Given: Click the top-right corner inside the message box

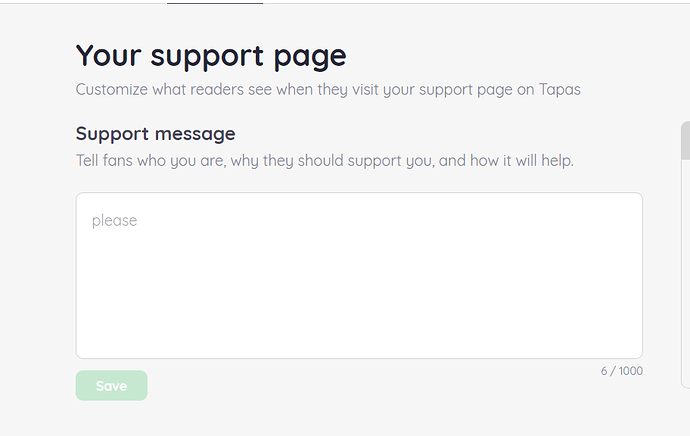Looking at the screenshot, I should 628,205.
